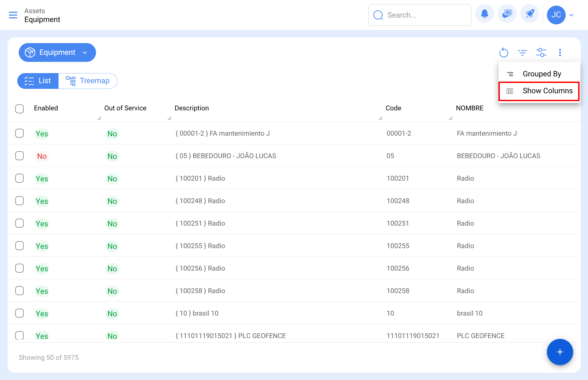Click the Enabled column resize handle
The image size is (588, 380).
(99, 118)
